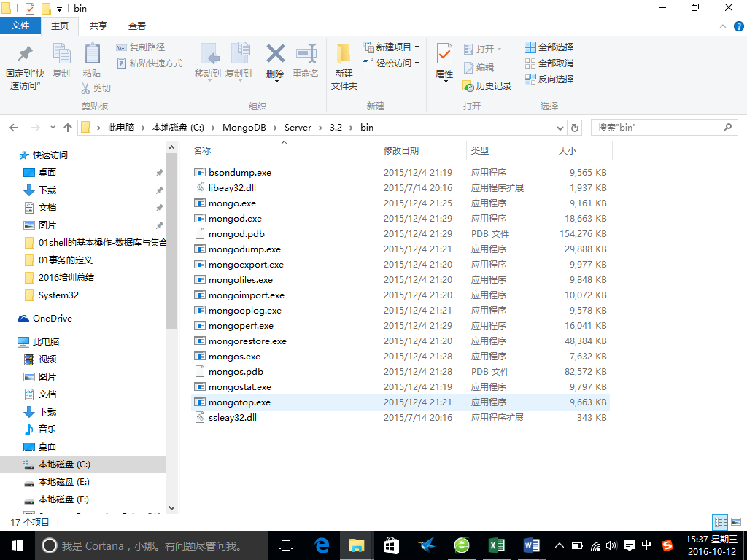Viewport: 747px width, 560px height.
Task: Click Select all in the ribbon
Action: click(x=549, y=47)
